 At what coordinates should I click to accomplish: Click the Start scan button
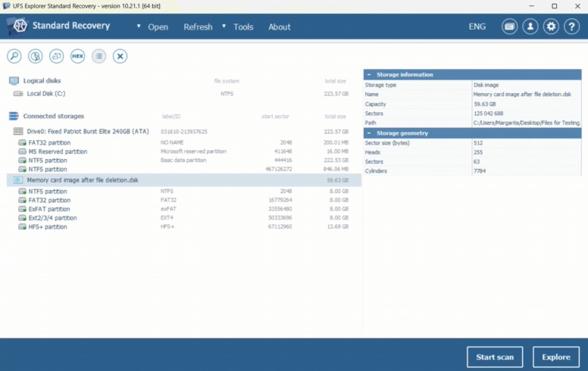coord(495,357)
